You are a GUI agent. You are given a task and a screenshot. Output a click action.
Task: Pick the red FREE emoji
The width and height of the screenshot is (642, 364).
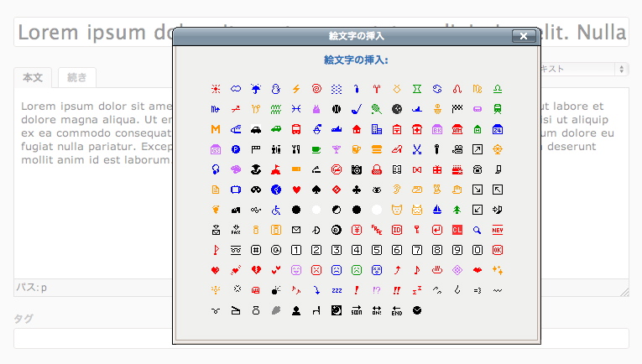377,230
